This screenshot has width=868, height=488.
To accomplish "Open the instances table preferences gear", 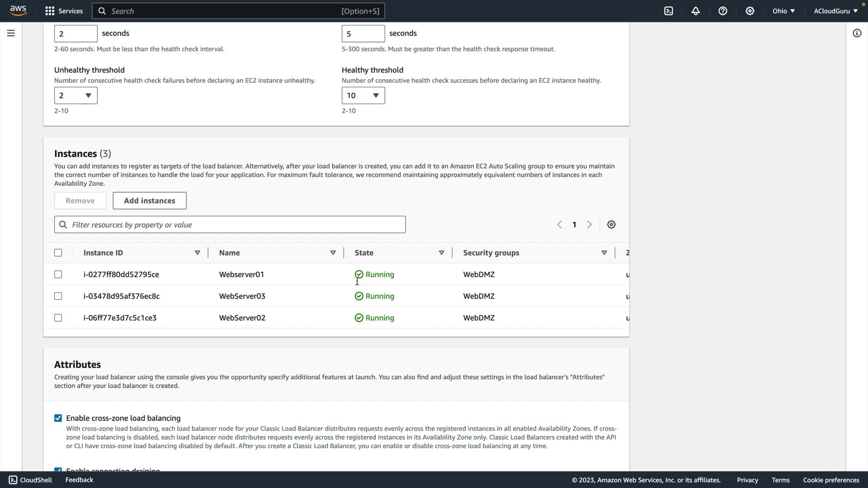I will pos(611,225).
